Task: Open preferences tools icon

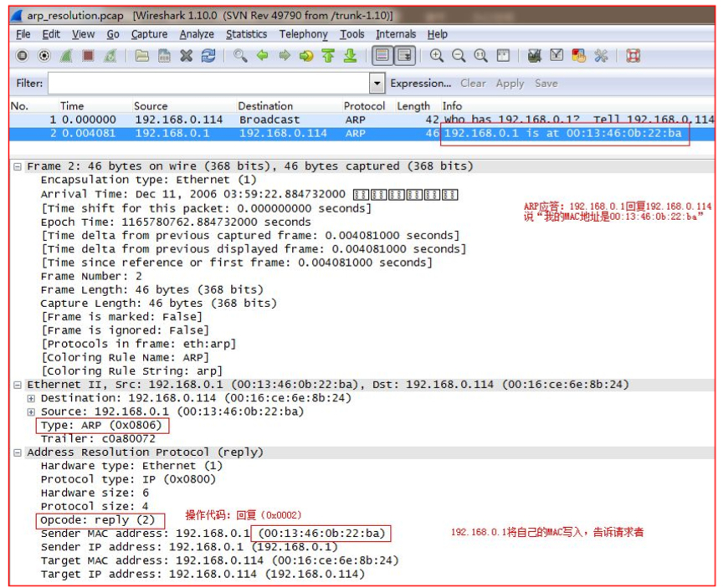Action: tap(602, 56)
